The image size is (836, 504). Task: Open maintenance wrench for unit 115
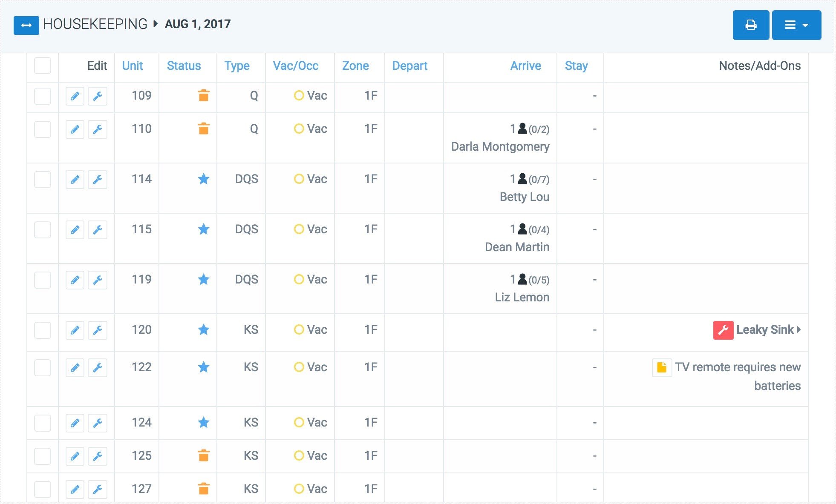point(98,229)
